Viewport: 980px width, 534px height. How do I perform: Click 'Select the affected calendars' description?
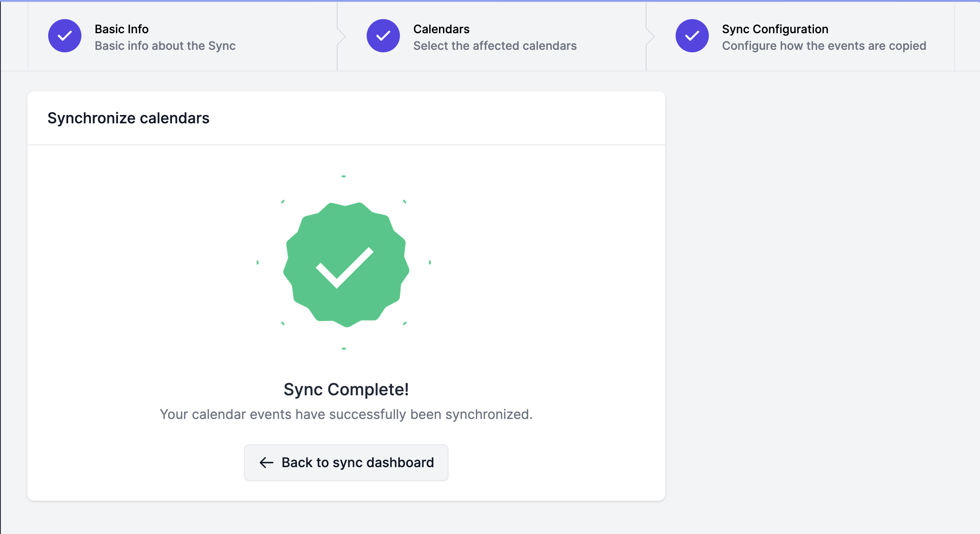coord(495,46)
